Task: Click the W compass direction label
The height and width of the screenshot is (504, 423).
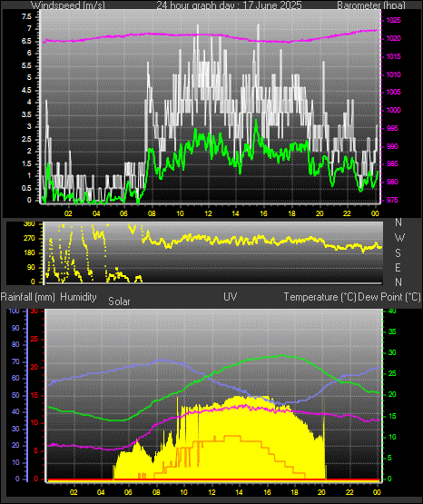Action: tap(399, 238)
